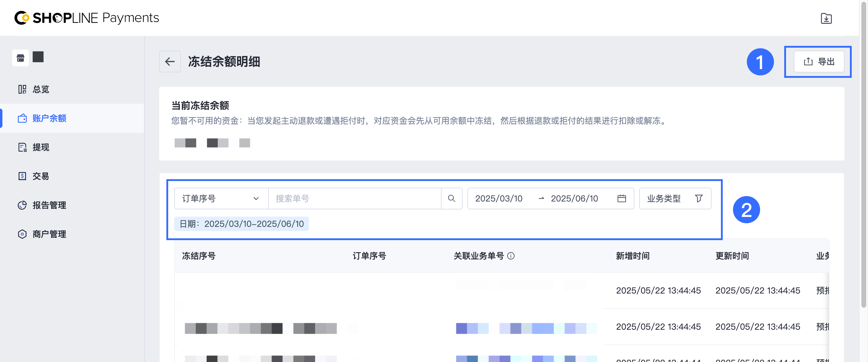Viewport: 868px width, 362px height.
Task: Click the SHOPLINE Payments logo
Action: point(86,18)
